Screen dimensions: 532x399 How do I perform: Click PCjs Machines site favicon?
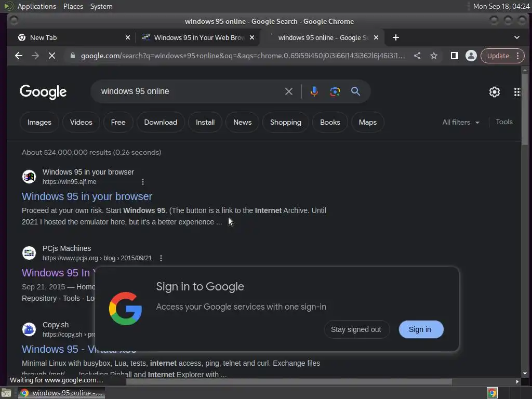point(29,253)
